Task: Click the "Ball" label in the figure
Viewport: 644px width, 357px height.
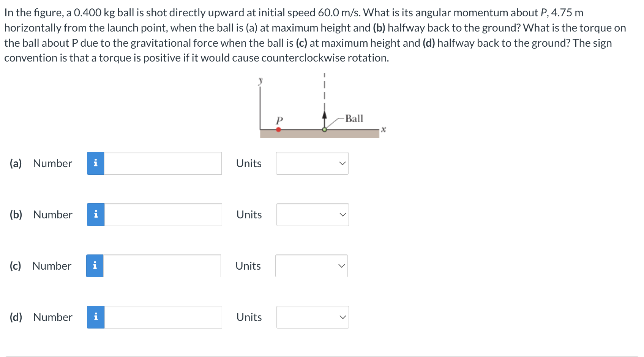Action: [354, 119]
